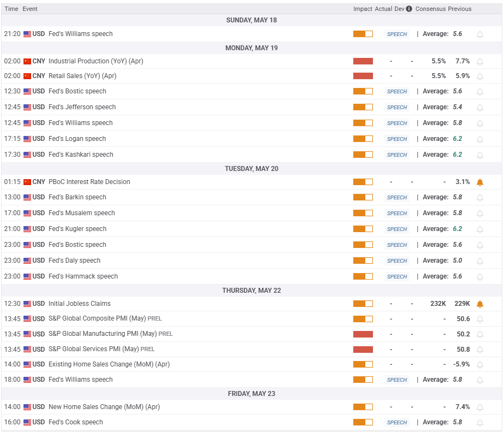Open SPEECH link for Fed's Daly speech

pyautogui.click(x=397, y=261)
